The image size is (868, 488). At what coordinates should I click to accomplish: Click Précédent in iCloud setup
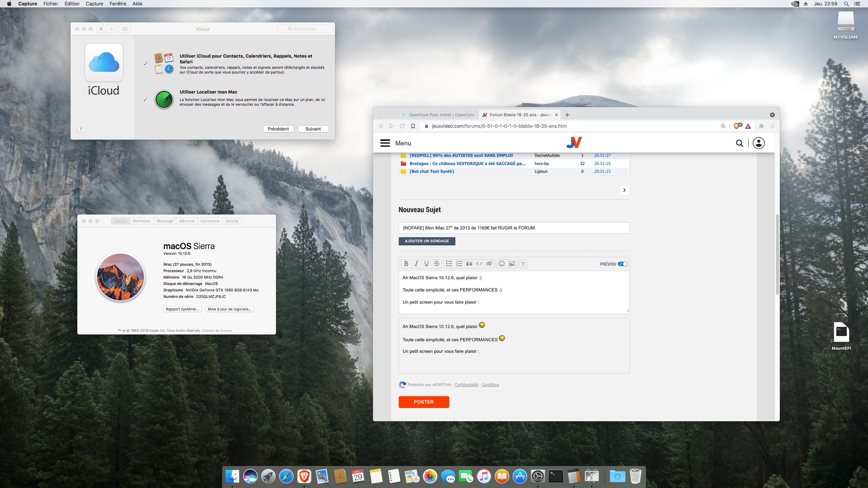(278, 129)
